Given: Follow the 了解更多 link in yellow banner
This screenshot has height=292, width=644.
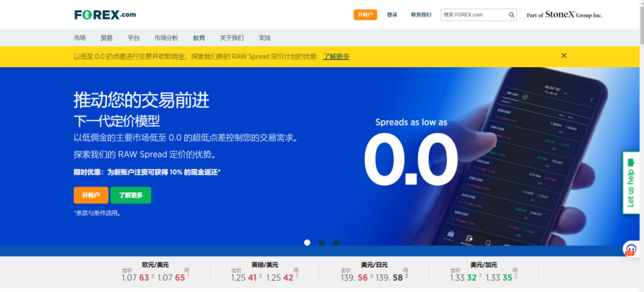Looking at the screenshot, I should tap(336, 57).
